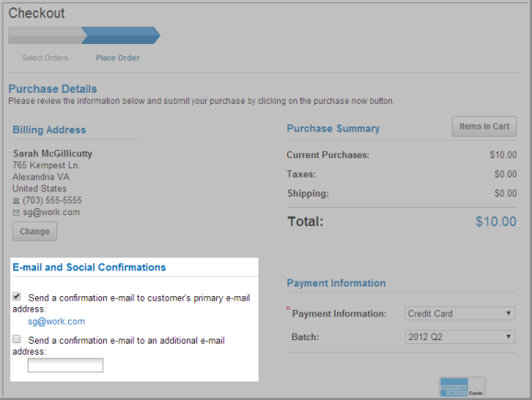Focus the additional e-mail address field

65,365
